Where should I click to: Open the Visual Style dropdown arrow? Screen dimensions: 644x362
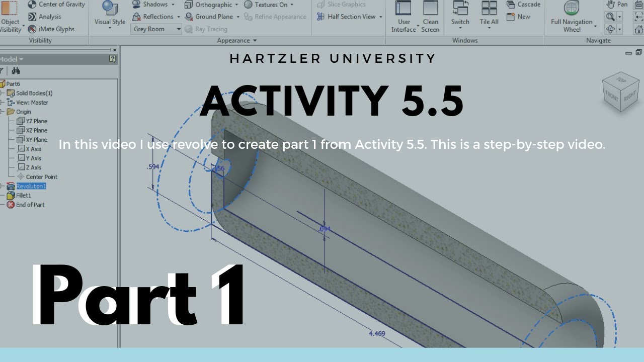[x=110, y=28]
